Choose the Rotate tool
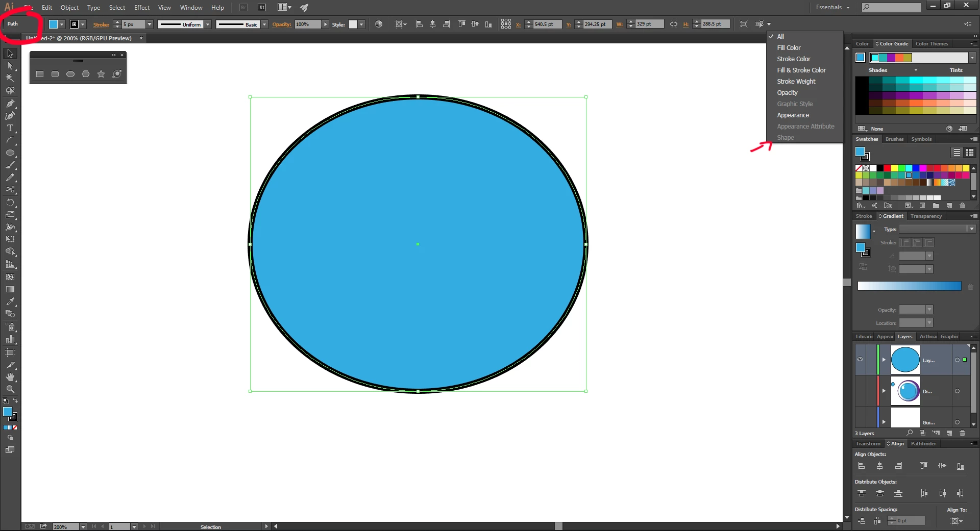This screenshot has height=531, width=980. point(10,202)
